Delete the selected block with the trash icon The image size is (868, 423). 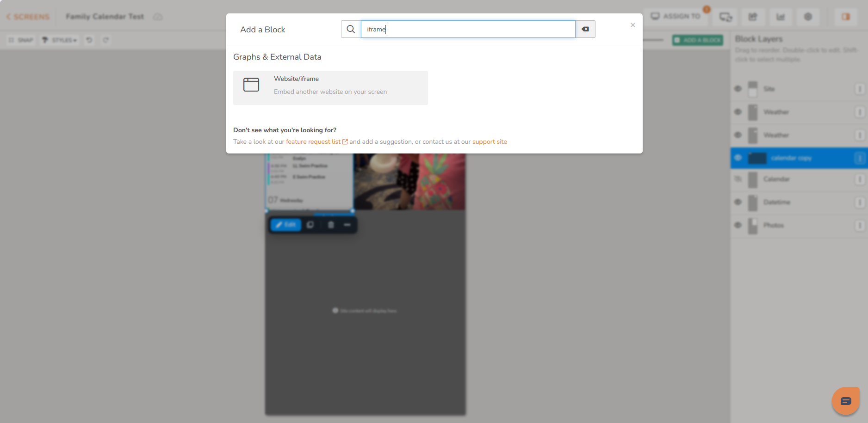point(331,225)
